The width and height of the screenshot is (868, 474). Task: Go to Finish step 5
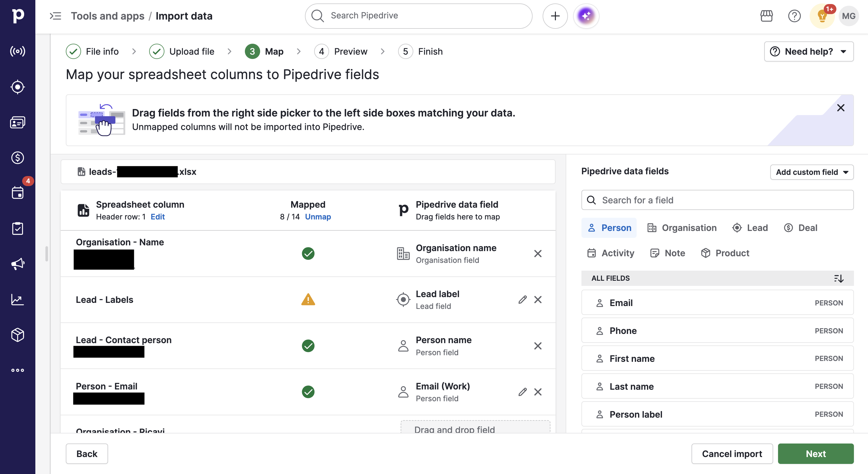click(x=420, y=51)
